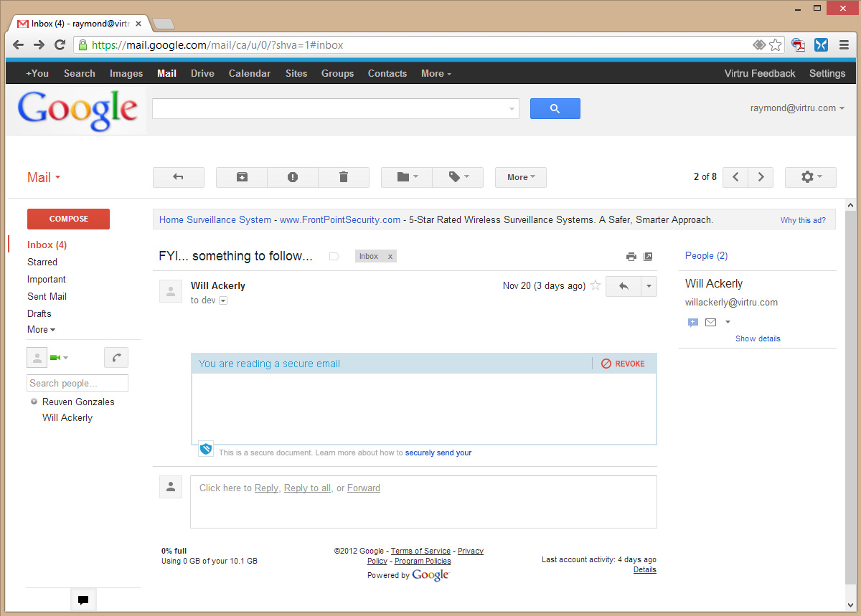Click Show details for Will Ackerly

coord(758,338)
